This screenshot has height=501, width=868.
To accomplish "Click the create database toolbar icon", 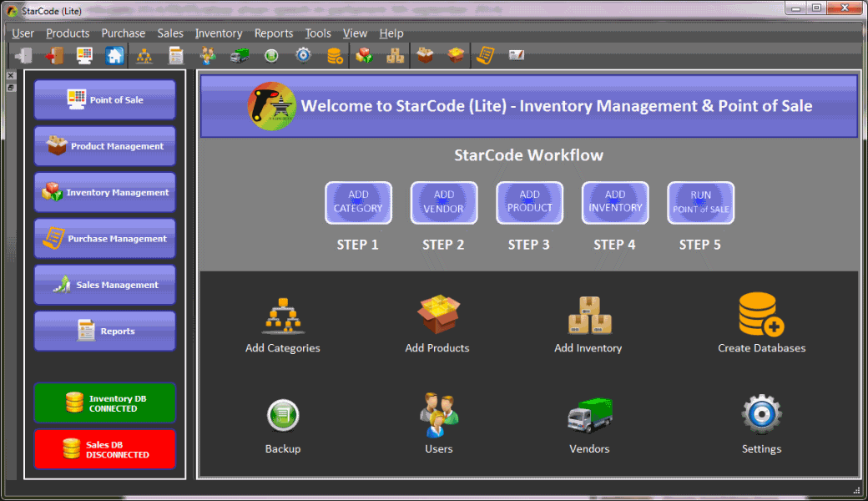I will click(x=335, y=55).
